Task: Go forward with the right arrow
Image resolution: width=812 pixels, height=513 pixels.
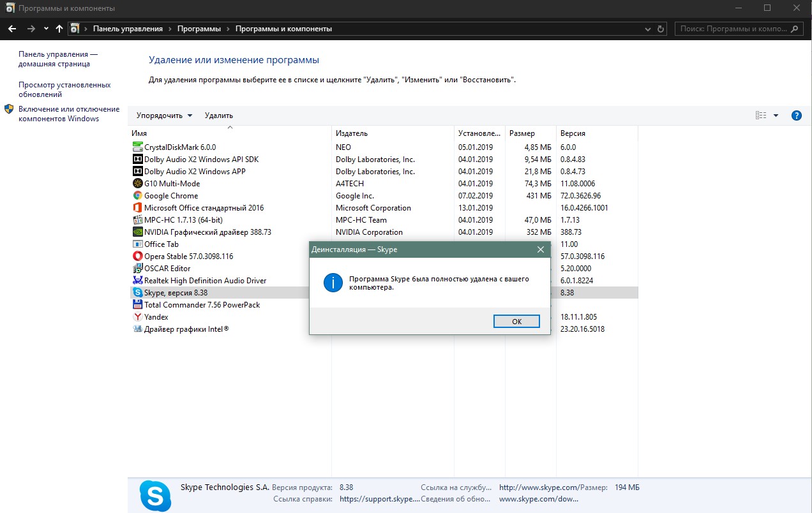Action: pyautogui.click(x=31, y=29)
